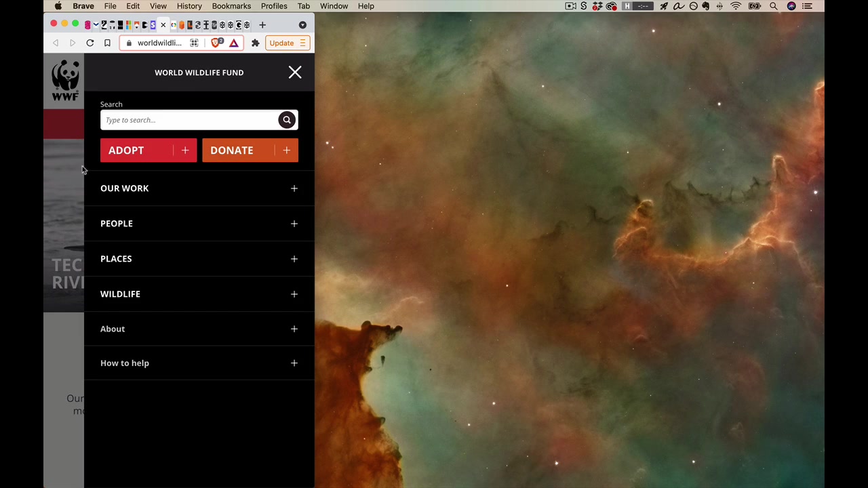
Task: Click the rocket icon in menu bar
Action: 664,6
